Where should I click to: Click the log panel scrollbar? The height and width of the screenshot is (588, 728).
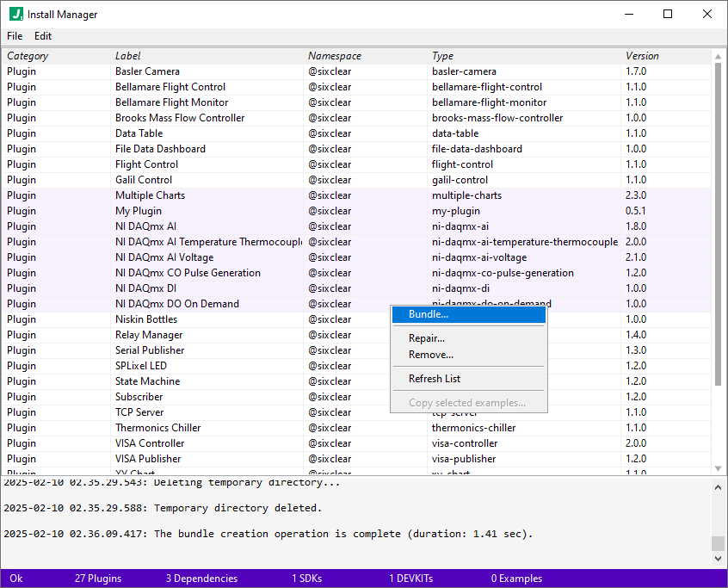(719, 542)
